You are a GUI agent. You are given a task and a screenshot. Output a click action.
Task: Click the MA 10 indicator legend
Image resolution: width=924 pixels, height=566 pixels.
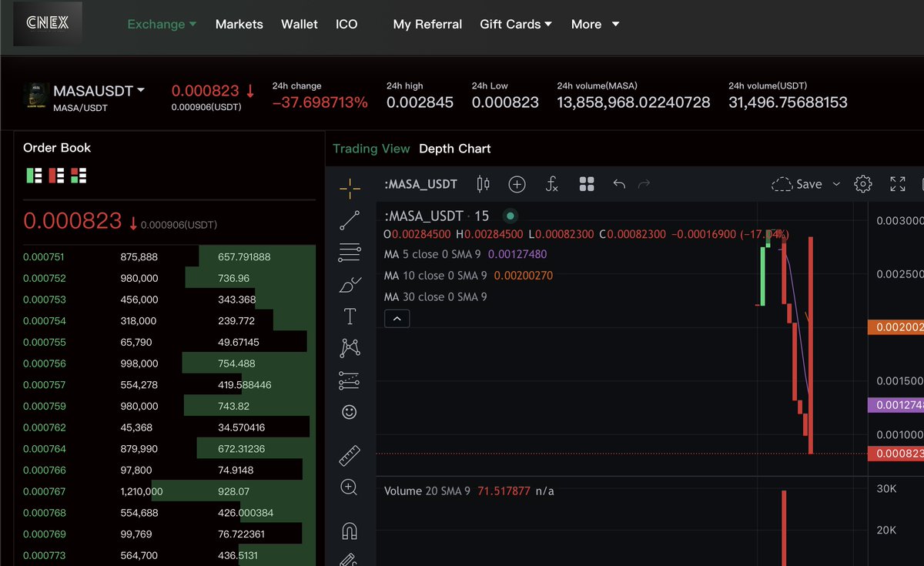468,275
